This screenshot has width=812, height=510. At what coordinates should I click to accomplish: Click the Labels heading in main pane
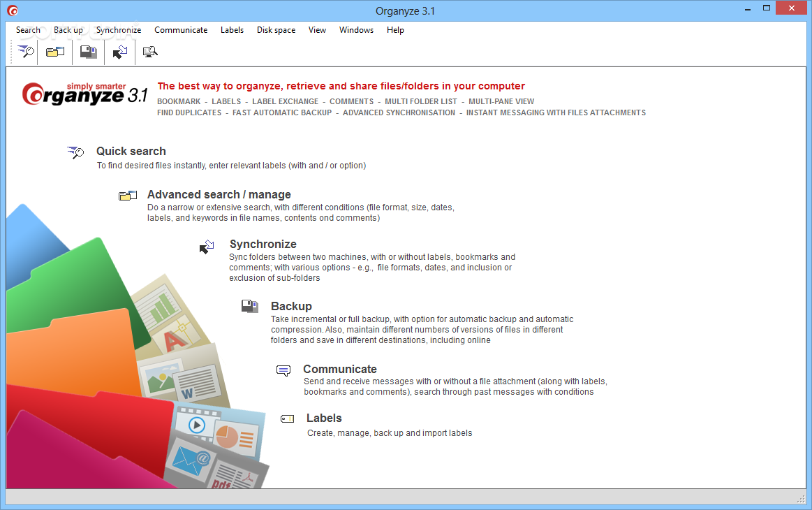[324, 418]
